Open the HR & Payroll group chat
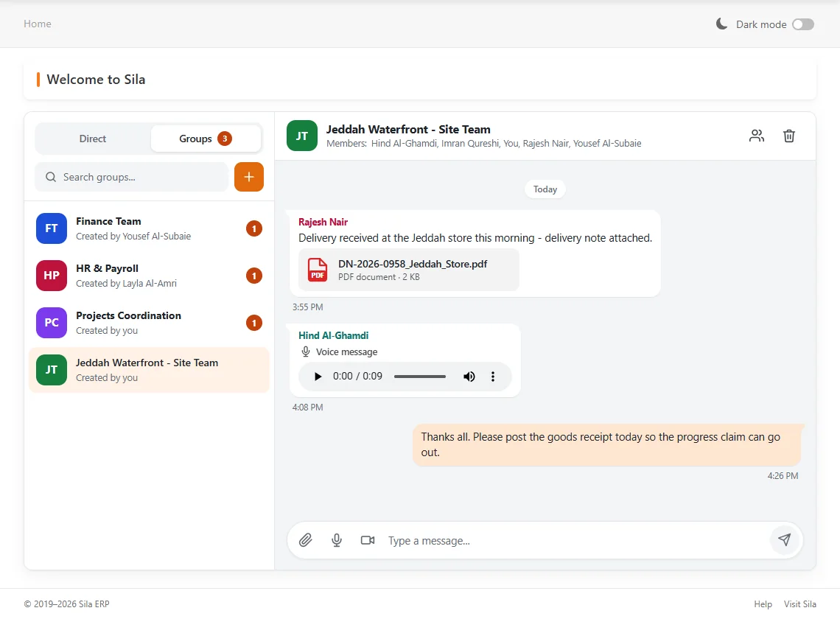 [x=149, y=276]
